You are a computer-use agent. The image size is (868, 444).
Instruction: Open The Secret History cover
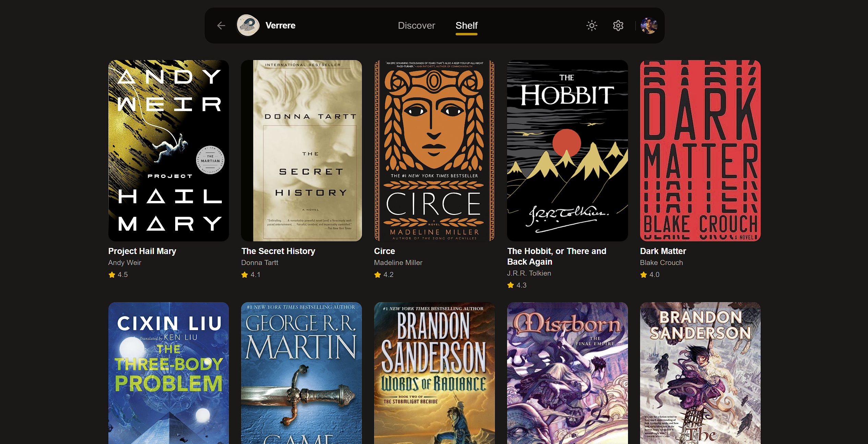pos(301,151)
